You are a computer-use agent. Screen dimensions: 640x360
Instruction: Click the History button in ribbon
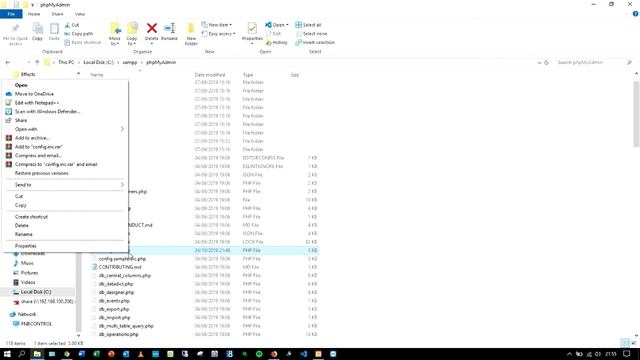tap(276, 42)
